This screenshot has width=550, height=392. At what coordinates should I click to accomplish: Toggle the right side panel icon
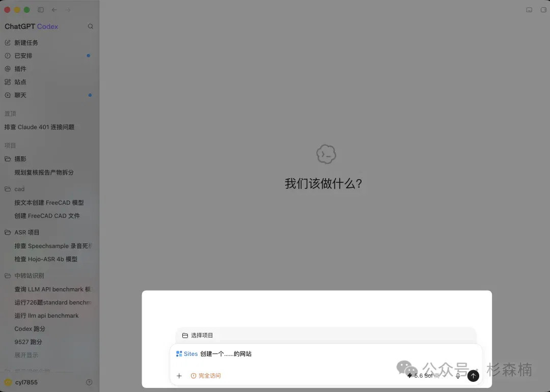click(543, 10)
